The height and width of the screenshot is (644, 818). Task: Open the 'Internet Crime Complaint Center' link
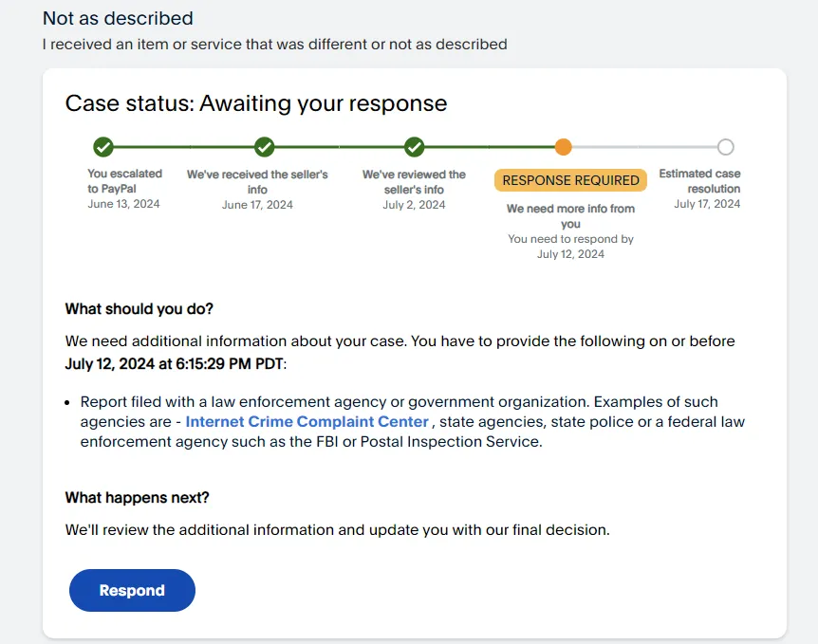(x=306, y=421)
